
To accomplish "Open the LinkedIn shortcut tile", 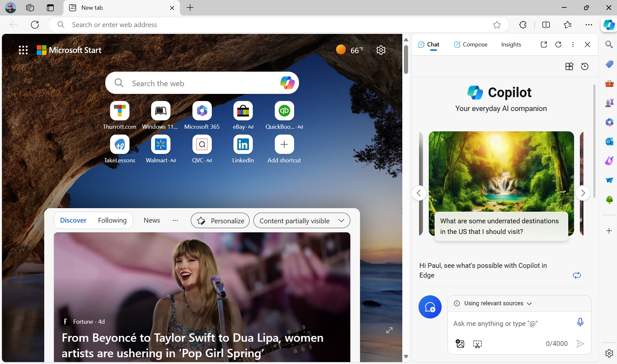I will (x=243, y=145).
